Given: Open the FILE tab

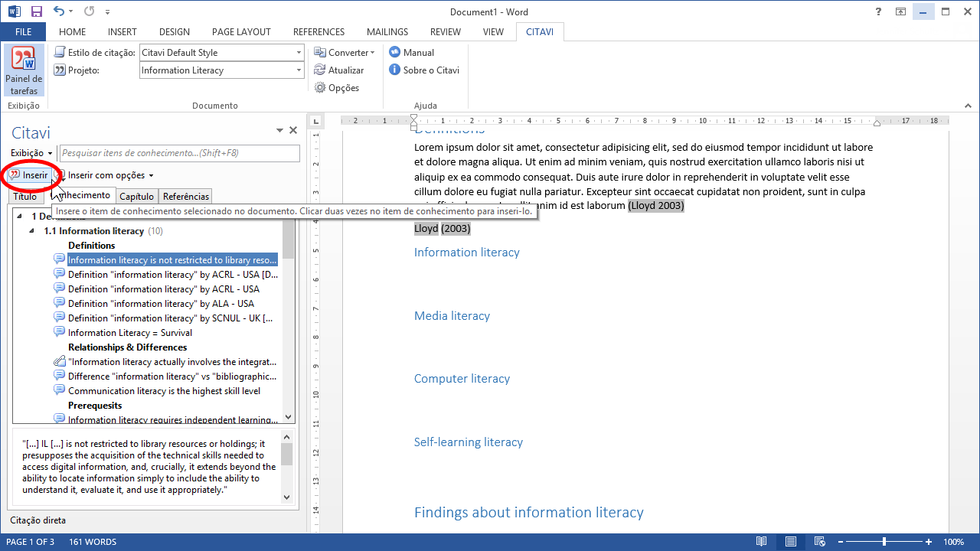Looking at the screenshot, I should [x=23, y=32].
